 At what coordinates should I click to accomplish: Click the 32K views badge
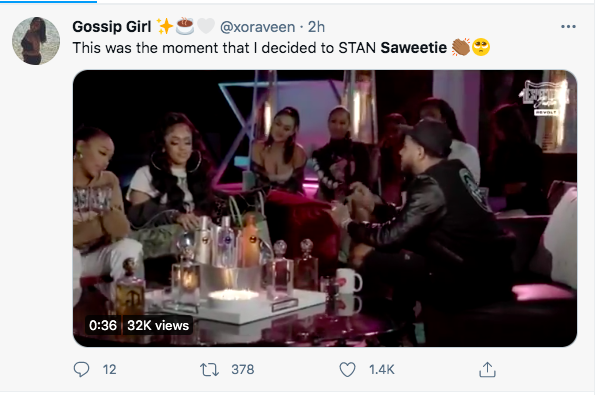click(x=158, y=326)
